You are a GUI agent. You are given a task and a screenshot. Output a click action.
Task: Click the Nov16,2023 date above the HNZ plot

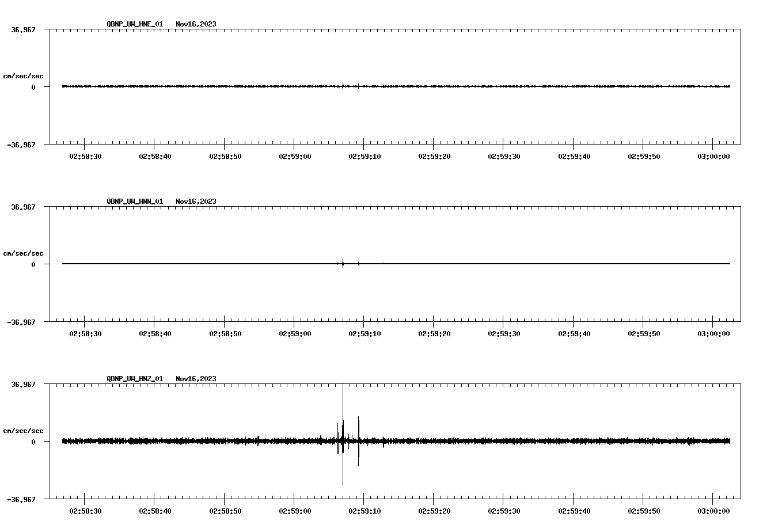point(196,379)
